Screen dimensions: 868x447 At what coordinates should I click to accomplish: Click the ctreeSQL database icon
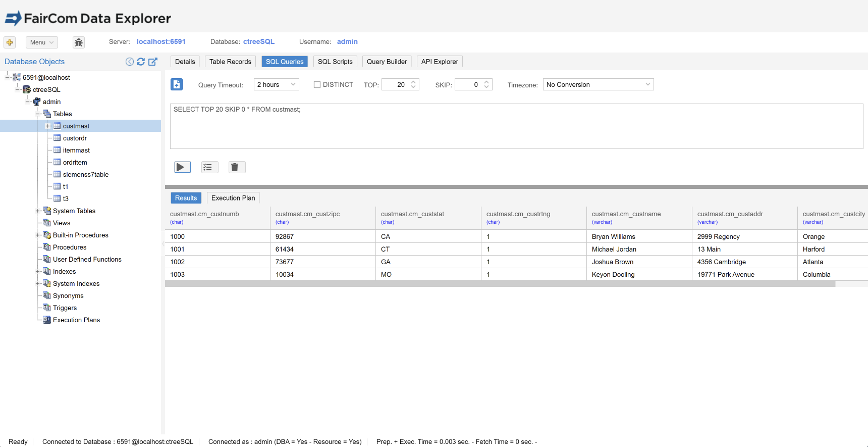pyautogui.click(x=27, y=89)
